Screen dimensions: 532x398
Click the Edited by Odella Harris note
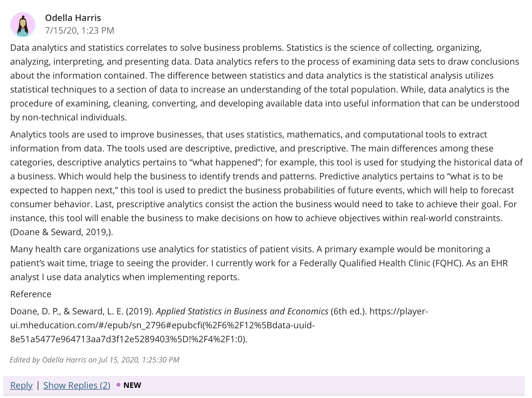coord(94,360)
